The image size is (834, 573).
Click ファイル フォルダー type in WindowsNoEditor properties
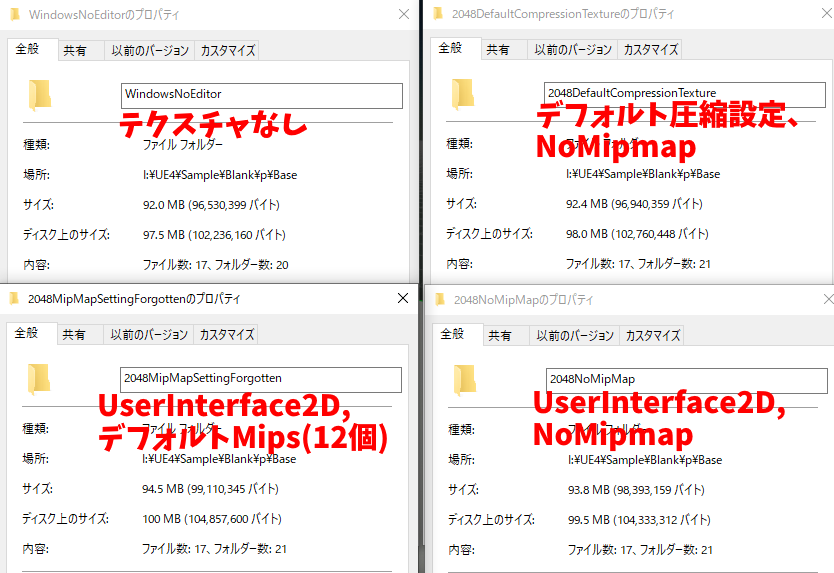182,145
